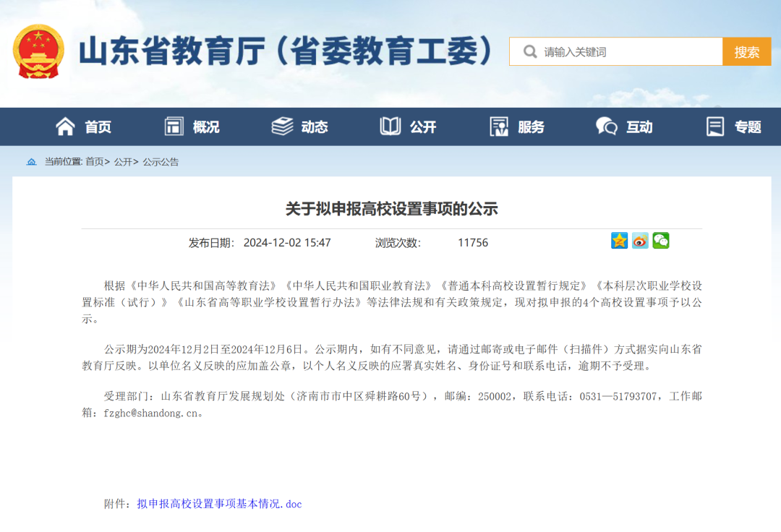This screenshot has width=781, height=532.
Task: Focus the 请输入关键词 search field
Action: click(x=616, y=51)
